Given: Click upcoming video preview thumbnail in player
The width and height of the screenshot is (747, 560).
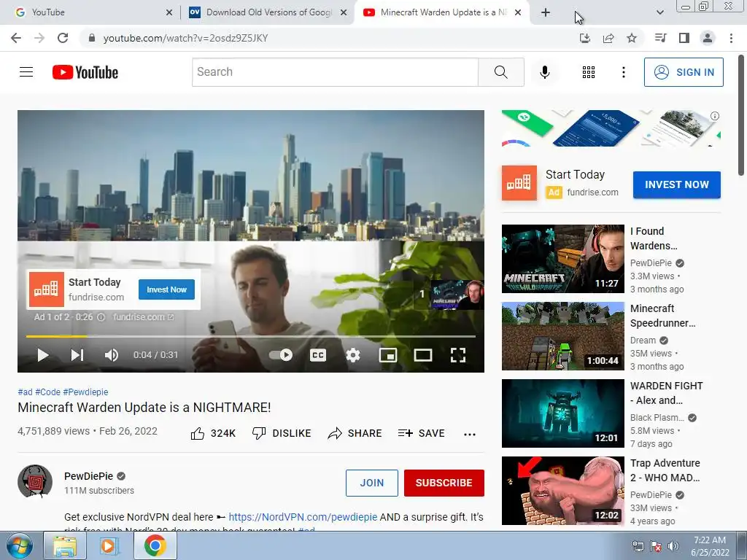Looking at the screenshot, I should click(457, 295).
